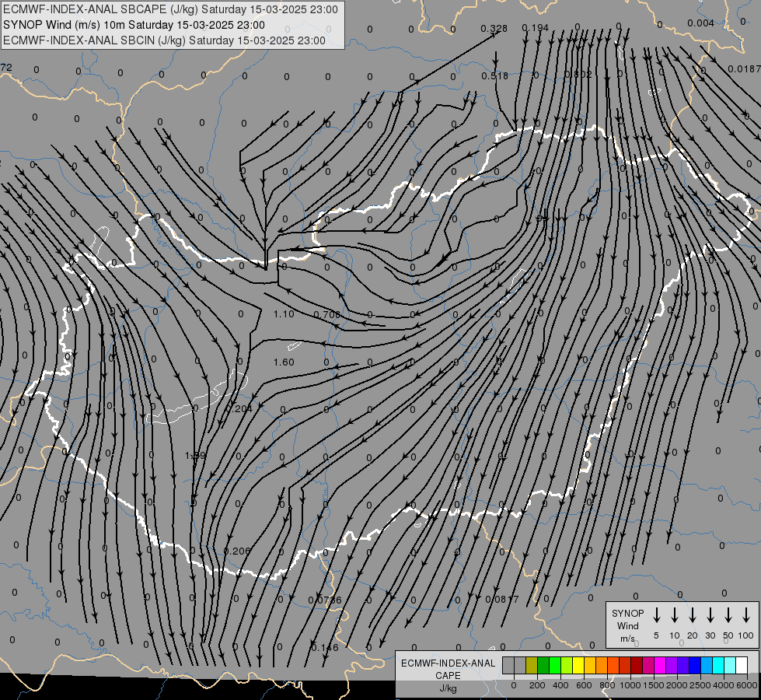The image size is (761, 700).
Task: Click the 4000 tick label on CAPE scale
Action: 724,685
